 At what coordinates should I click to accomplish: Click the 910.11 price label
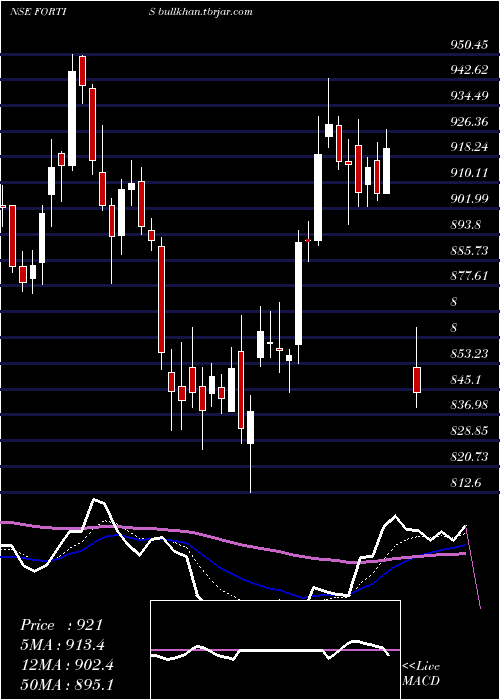(469, 173)
